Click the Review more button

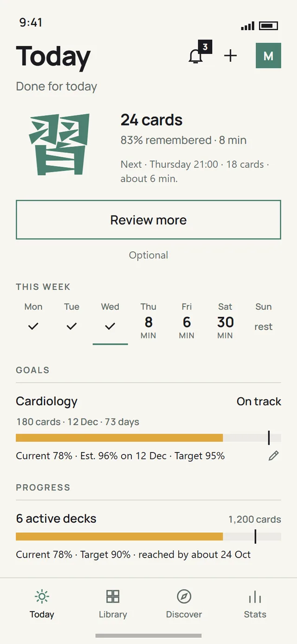(x=148, y=220)
